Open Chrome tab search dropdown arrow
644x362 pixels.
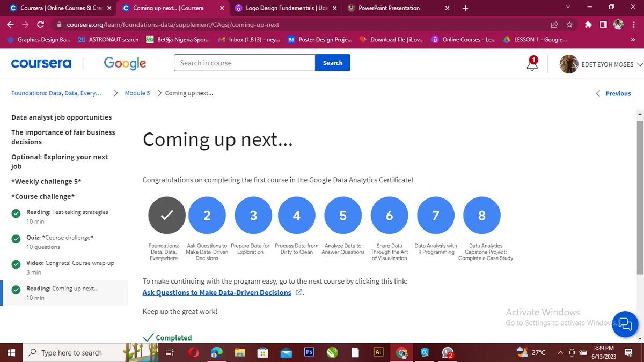tap(568, 8)
